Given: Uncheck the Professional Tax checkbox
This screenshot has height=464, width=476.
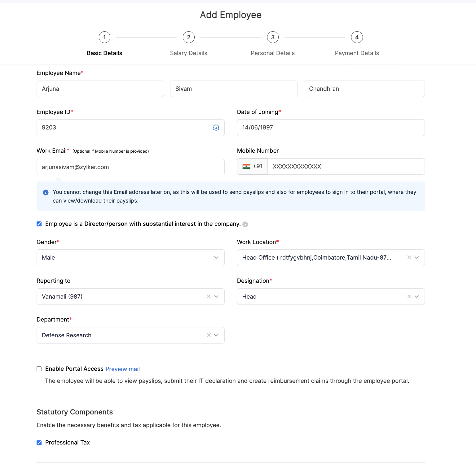Looking at the screenshot, I should click(x=39, y=443).
